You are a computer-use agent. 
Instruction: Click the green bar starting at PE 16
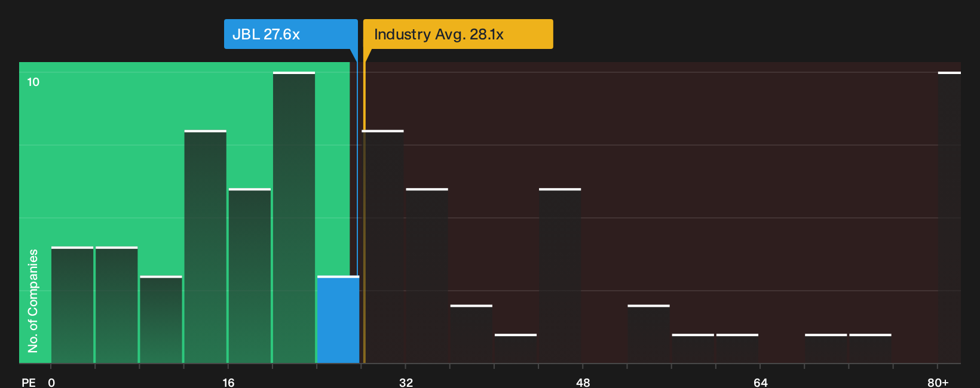point(250,276)
